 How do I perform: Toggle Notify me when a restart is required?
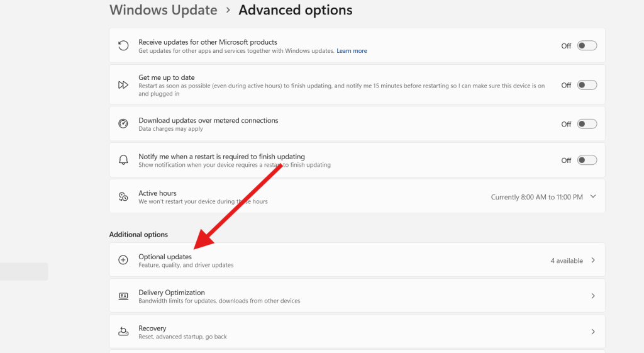[587, 160]
